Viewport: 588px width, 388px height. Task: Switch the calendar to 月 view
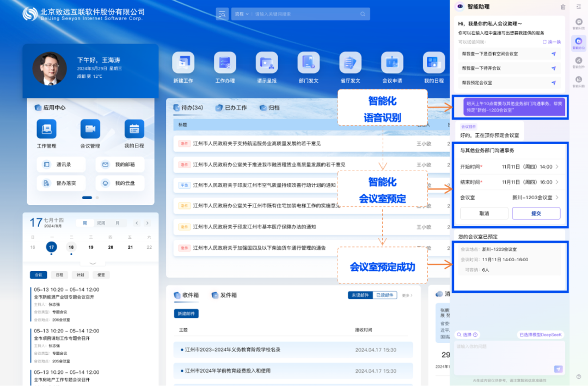pos(117,223)
